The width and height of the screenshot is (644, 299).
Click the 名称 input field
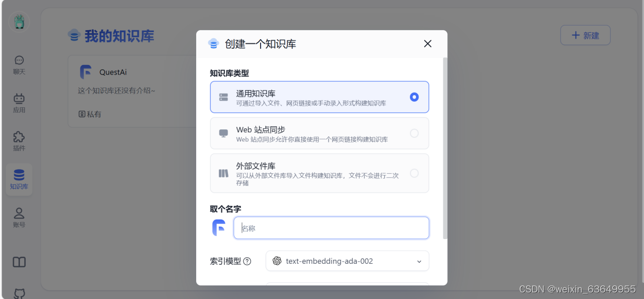click(x=331, y=228)
